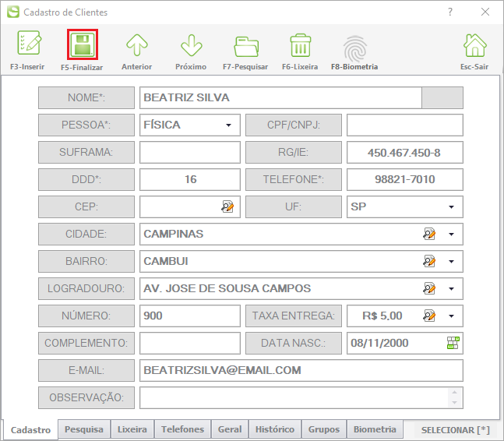Go to previous record with Anterior arrow
The height and width of the screenshot is (441, 504).
137,45
